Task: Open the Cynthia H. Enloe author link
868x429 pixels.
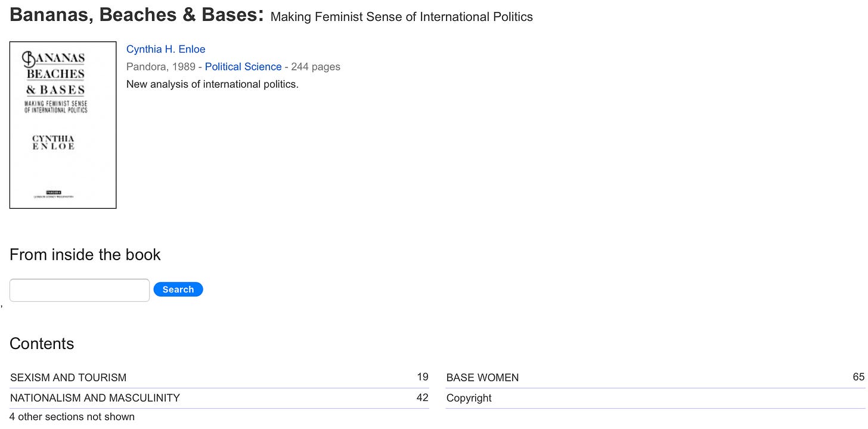Action: click(166, 50)
